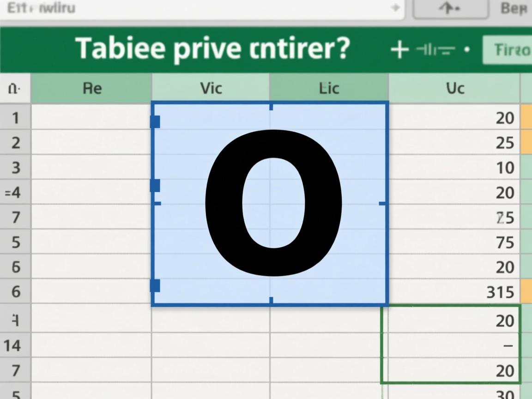This screenshot has width=532, height=399.
Task: Click top-left blue selection handle
Action: (155, 122)
